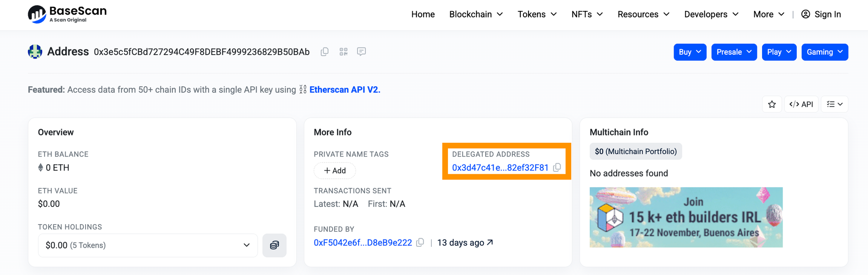
Task: Open the Buy dropdown
Action: pos(690,52)
